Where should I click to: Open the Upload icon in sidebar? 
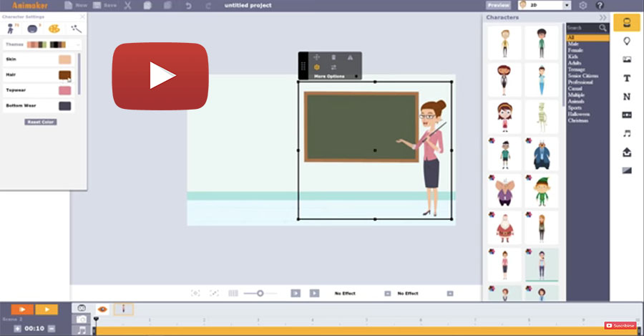[627, 152]
